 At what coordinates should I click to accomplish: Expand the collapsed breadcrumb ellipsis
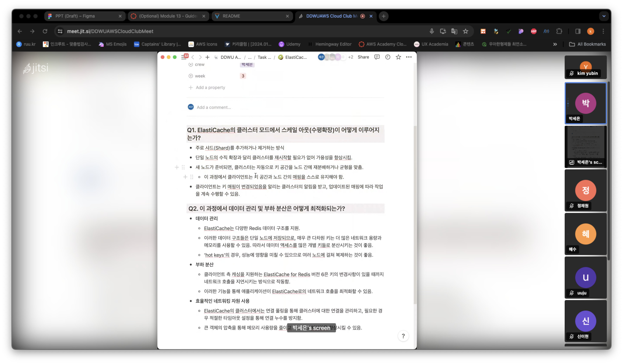250,57
